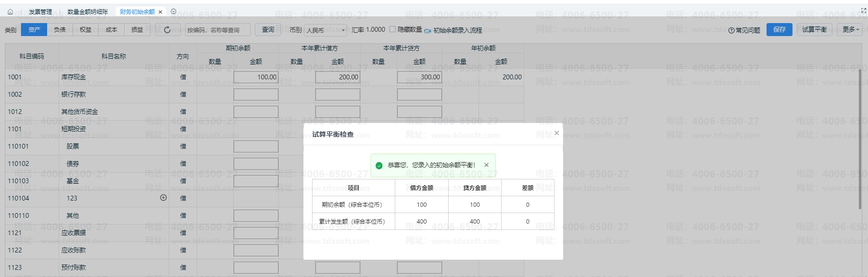Select the 负债 category
This screenshot has width=868, height=277.
[x=60, y=30]
